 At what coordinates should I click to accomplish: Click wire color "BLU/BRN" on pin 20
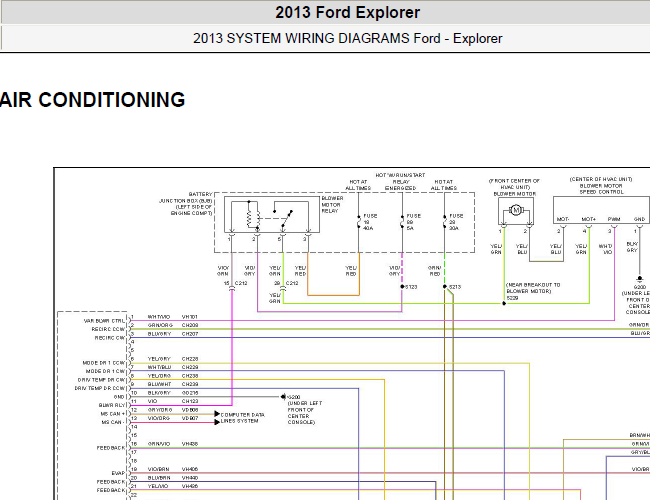[x=159, y=478]
